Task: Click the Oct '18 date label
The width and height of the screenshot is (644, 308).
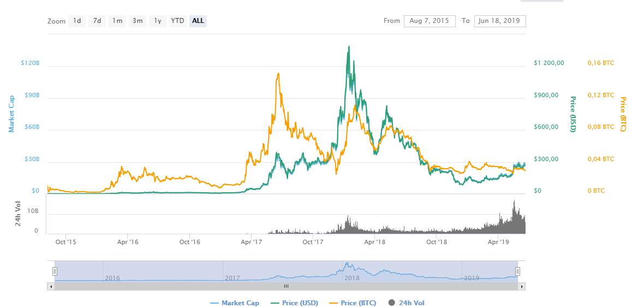Action: tap(437, 242)
